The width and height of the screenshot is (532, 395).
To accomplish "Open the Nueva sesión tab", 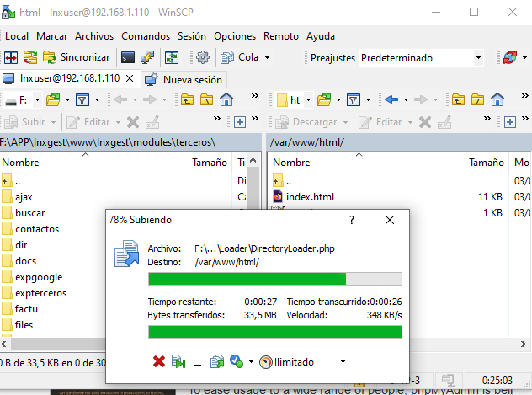I will 184,80.
